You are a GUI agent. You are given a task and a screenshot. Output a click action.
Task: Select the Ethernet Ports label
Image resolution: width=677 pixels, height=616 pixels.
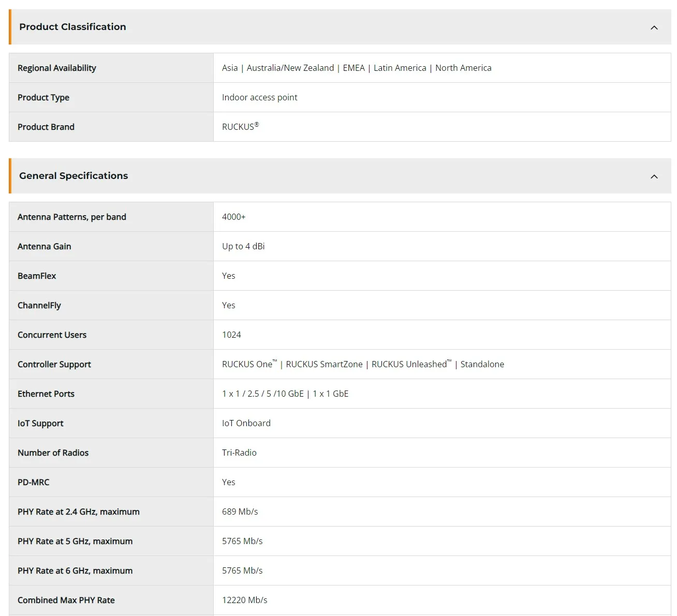click(x=46, y=394)
